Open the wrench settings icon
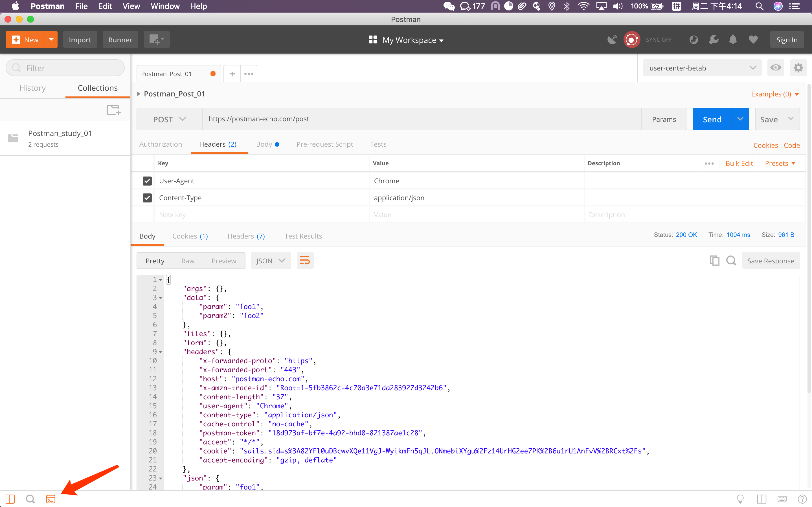The image size is (812, 507). pyautogui.click(x=714, y=39)
